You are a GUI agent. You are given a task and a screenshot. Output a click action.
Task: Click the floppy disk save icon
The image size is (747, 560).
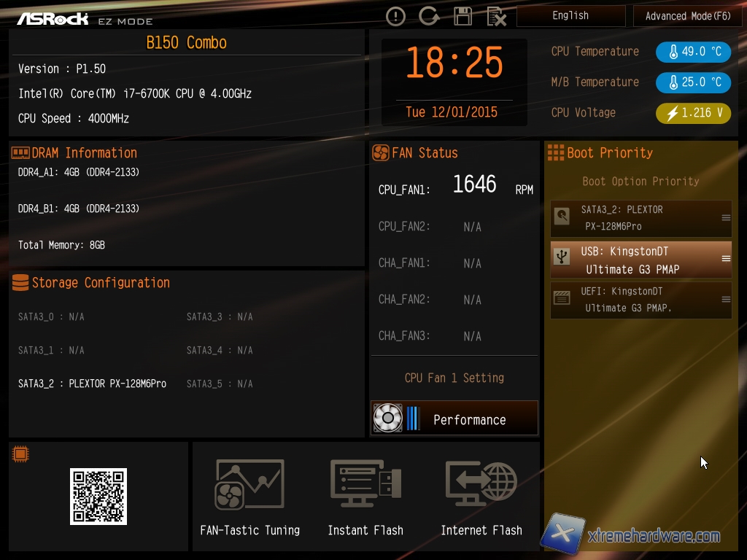point(462,16)
